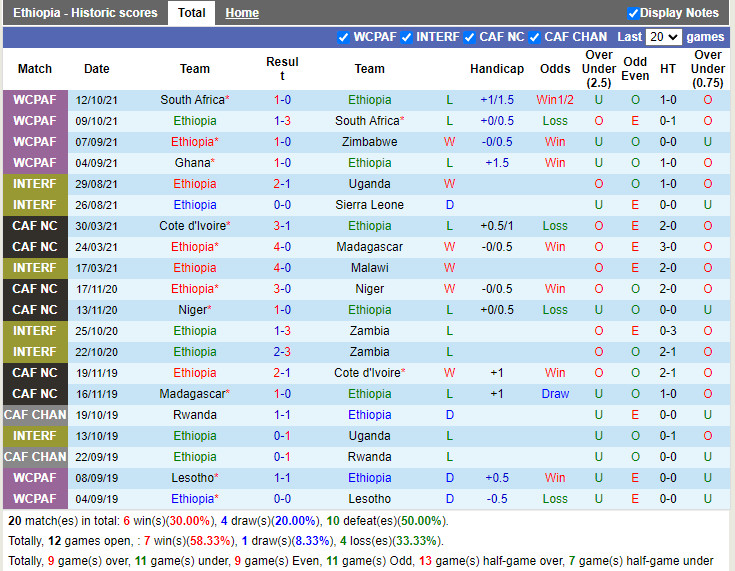The image size is (735, 571).
Task: Uncheck the WCPAF competition filter
Action: pyautogui.click(x=344, y=37)
